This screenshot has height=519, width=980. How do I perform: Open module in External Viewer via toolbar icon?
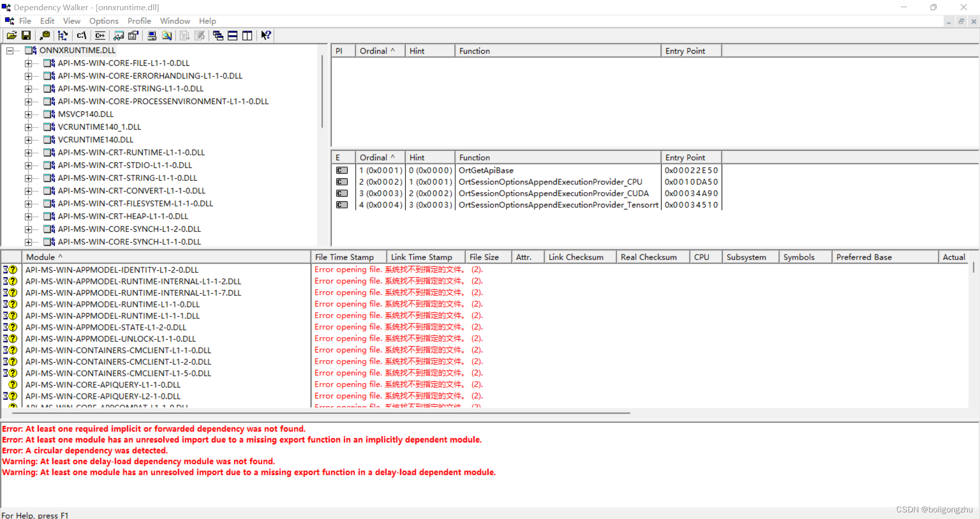118,35
